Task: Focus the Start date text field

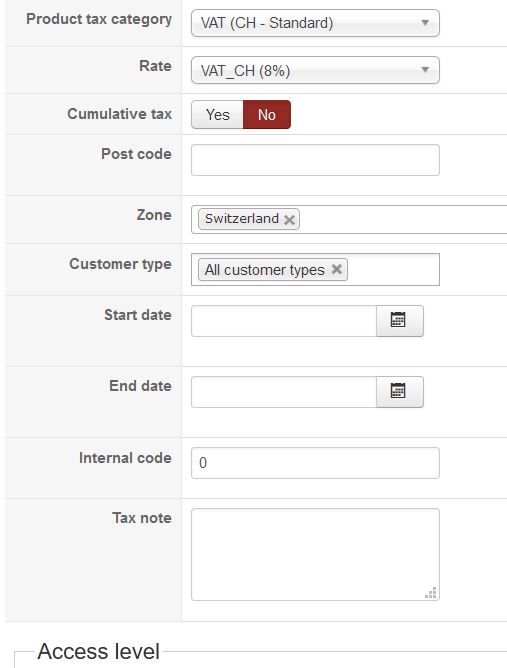Action: tap(284, 321)
